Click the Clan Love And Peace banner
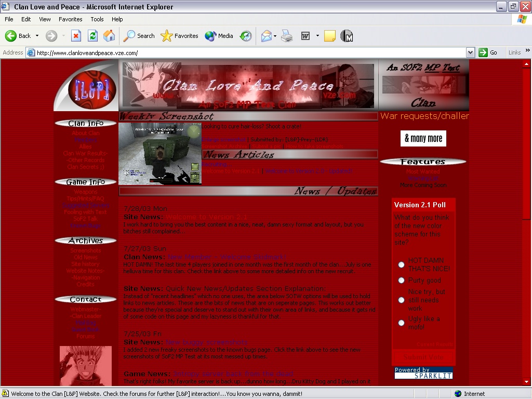532x399 pixels. click(x=248, y=85)
